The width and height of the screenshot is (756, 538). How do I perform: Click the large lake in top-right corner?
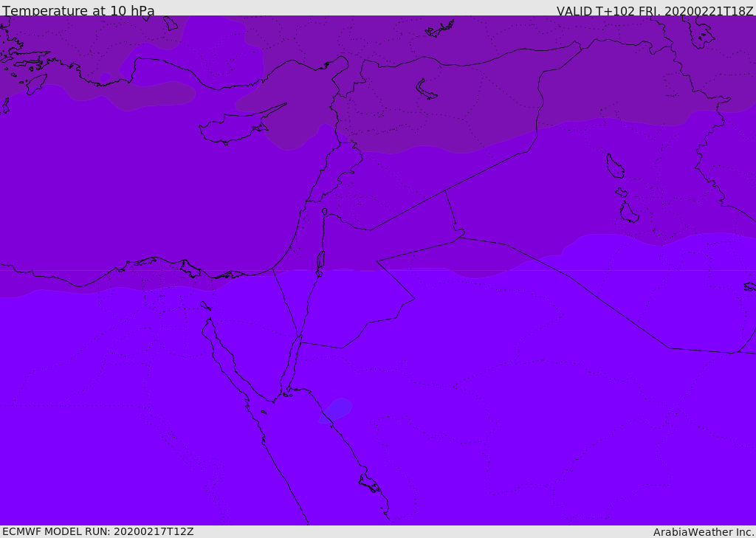point(698,31)
